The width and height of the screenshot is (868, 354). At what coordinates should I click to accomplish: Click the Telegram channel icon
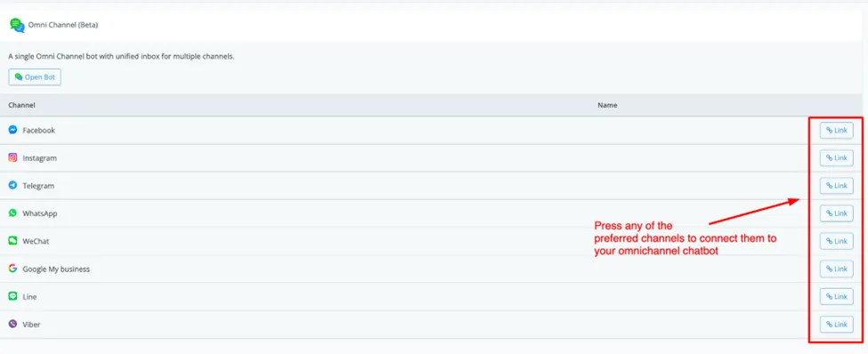[12, 185]
